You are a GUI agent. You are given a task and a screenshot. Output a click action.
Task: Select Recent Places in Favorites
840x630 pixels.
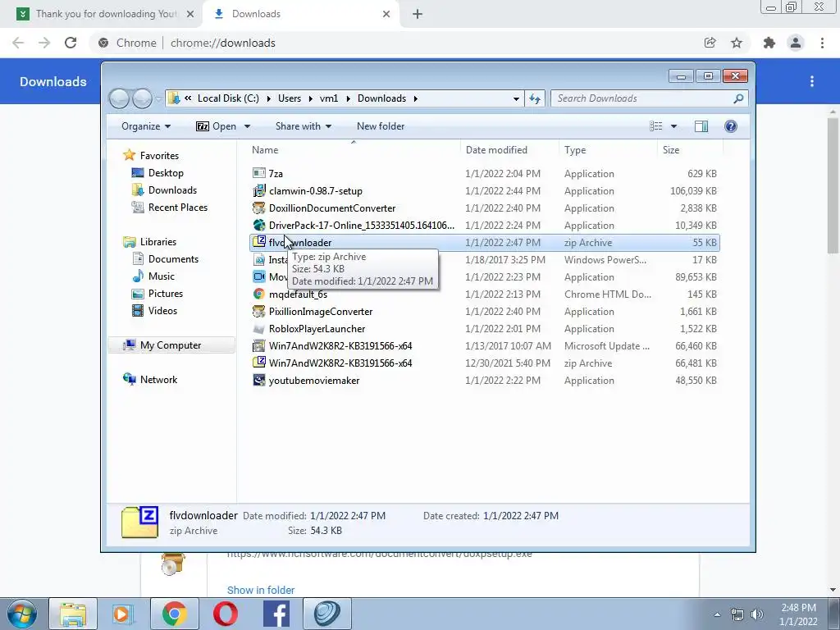177,207
